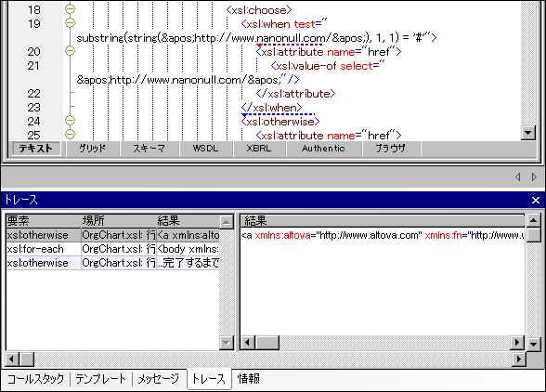The width and height of the screenshot is (546, 392).
Task: Click the <xsl:choose> tag on line 18
Action: click(x=259, y=10)
